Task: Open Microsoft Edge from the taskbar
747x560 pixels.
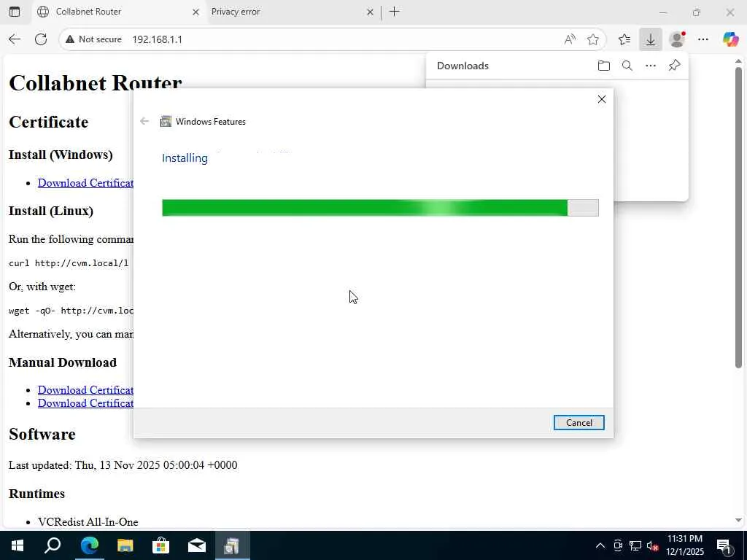Action: pos(89,545)
